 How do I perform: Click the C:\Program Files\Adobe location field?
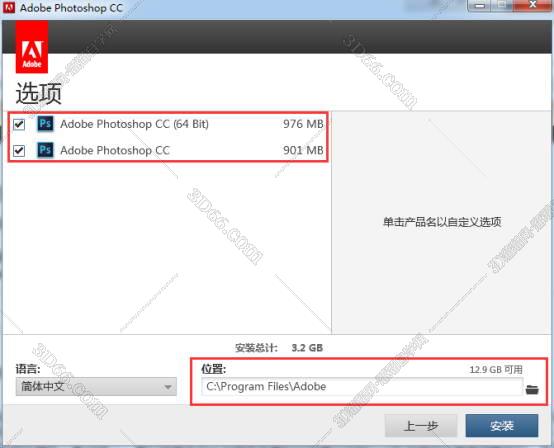tap(362, 387)
